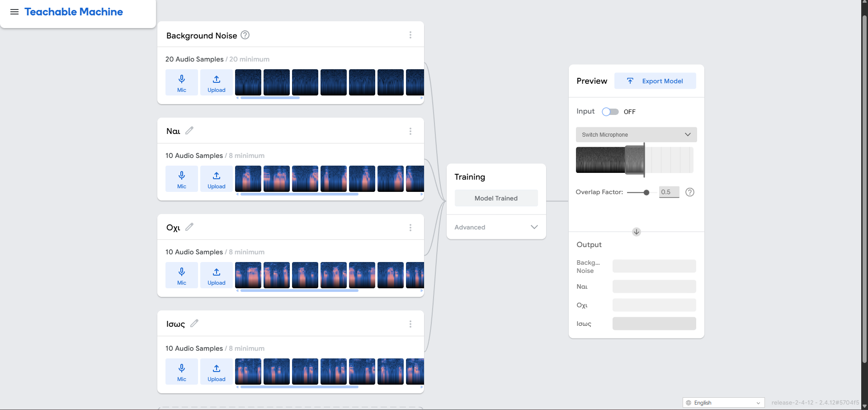Click the down arrow above Output
This screenshot has width=868, height=410.
click(637, 232)
